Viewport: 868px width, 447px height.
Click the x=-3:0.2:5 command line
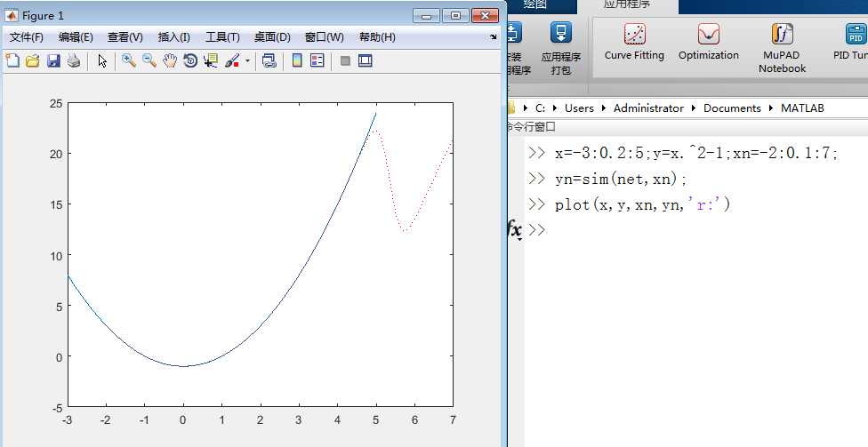point(696,153)
